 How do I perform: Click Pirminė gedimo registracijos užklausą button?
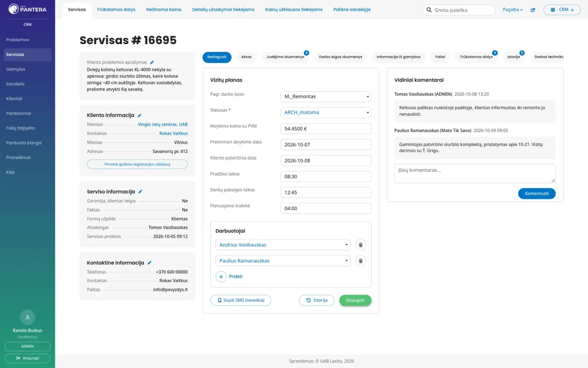tap(137, 164)
